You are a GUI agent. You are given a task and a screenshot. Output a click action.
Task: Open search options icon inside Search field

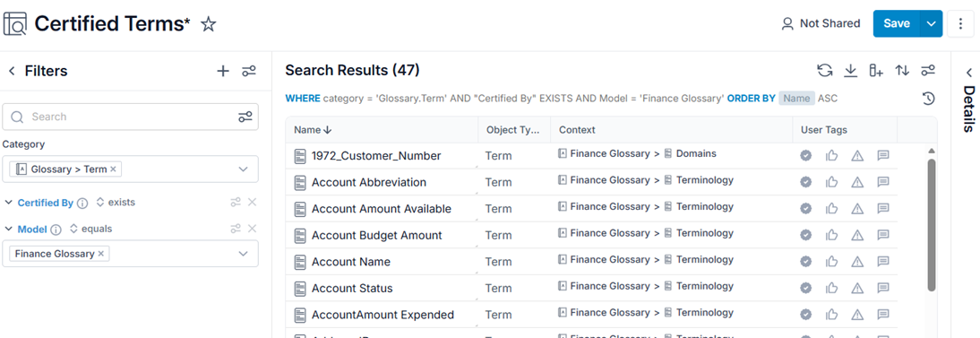coord(245,117)
